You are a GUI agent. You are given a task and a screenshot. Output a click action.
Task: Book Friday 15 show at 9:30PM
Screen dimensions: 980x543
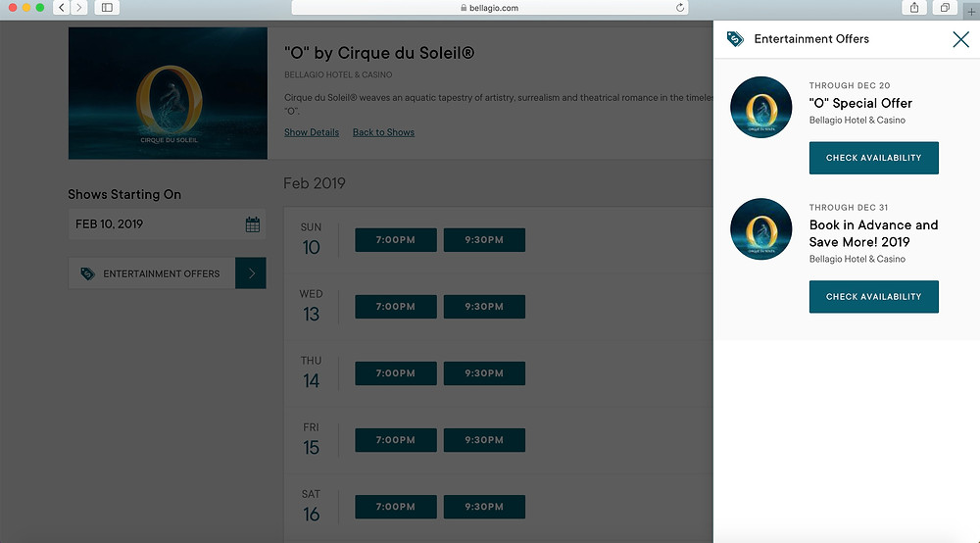point(484,440)
